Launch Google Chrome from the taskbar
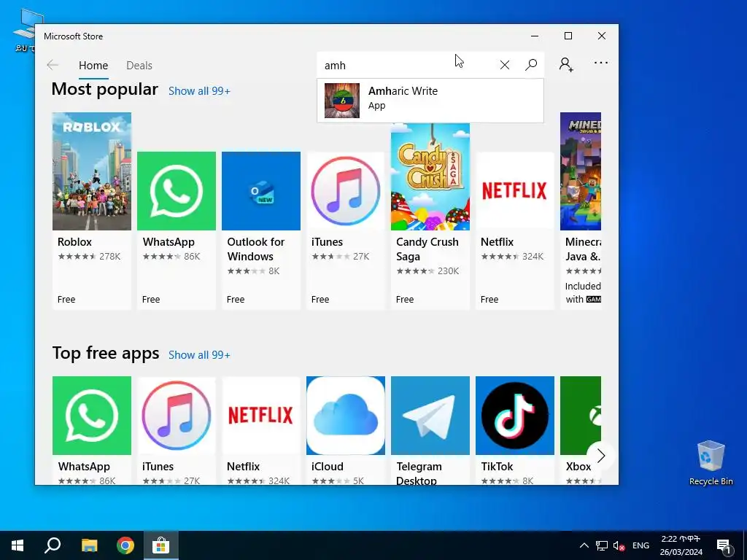Viewport: 747px width, 560px height. tap(125, 545)
